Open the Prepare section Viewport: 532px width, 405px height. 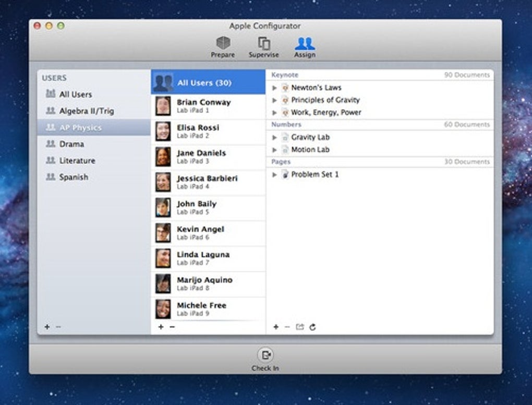[223, 47]
